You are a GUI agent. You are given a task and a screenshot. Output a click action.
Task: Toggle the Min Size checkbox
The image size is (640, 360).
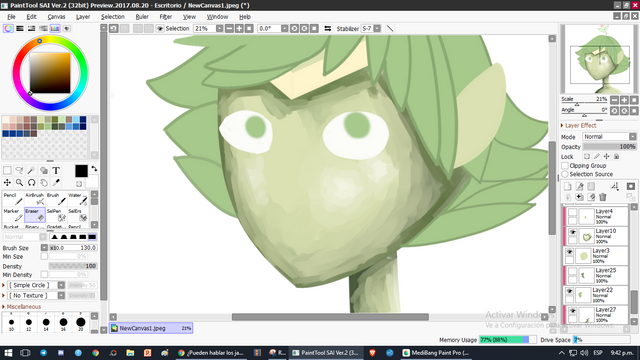tap(44, 256)
